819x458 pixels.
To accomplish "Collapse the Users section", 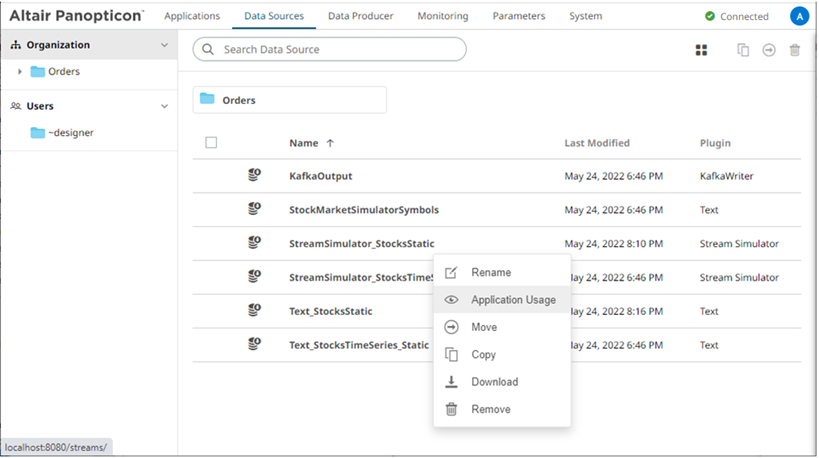I will pyautogui.click(x=165, y=106).
